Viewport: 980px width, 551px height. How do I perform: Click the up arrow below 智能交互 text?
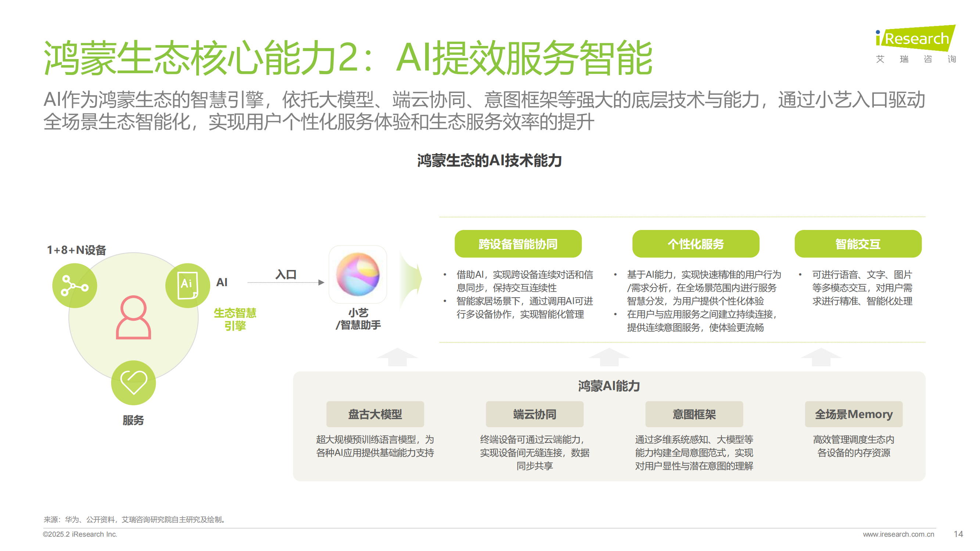(821, 357)
